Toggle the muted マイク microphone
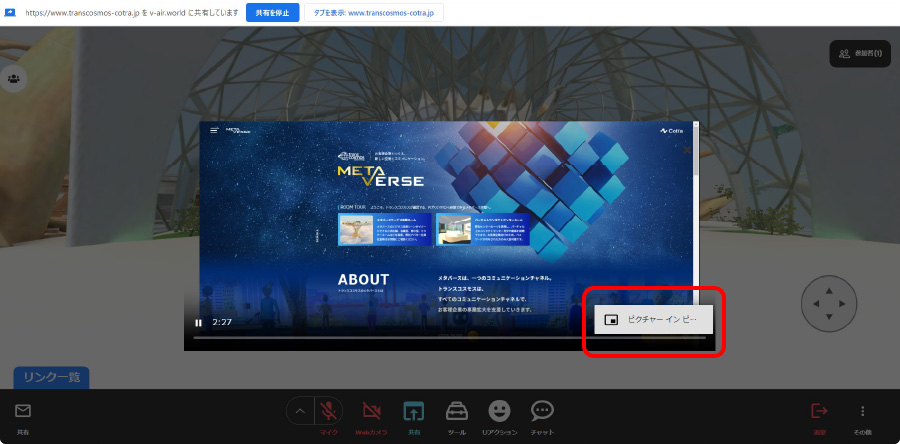900x444 pixels. (329, 411)
